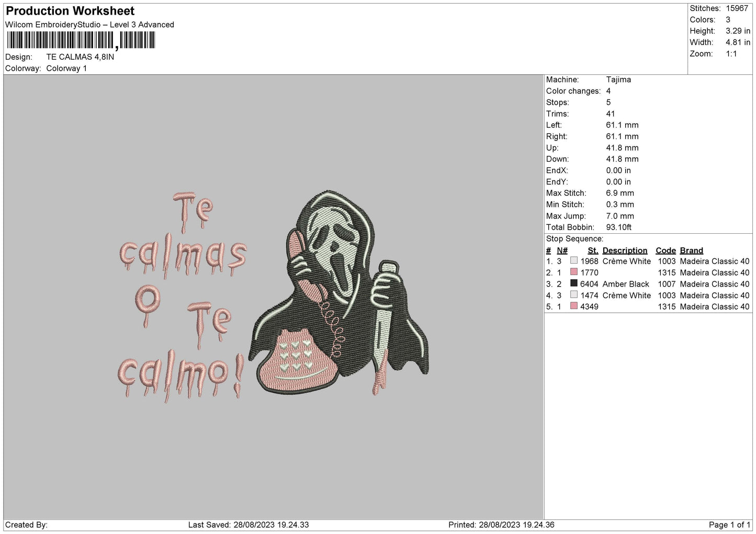Click the design barcode in the header
The width and height of the screenshot is (756, 534).
coord(81,40)
